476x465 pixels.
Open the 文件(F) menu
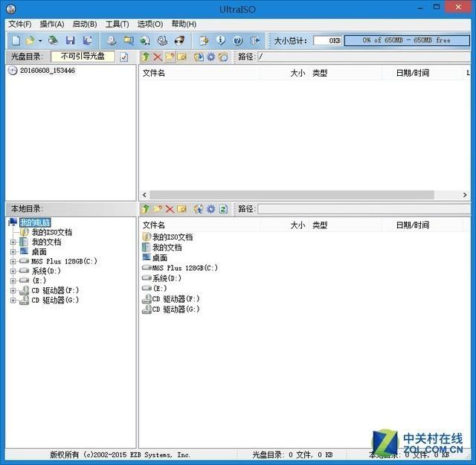(x=20, y=24)
